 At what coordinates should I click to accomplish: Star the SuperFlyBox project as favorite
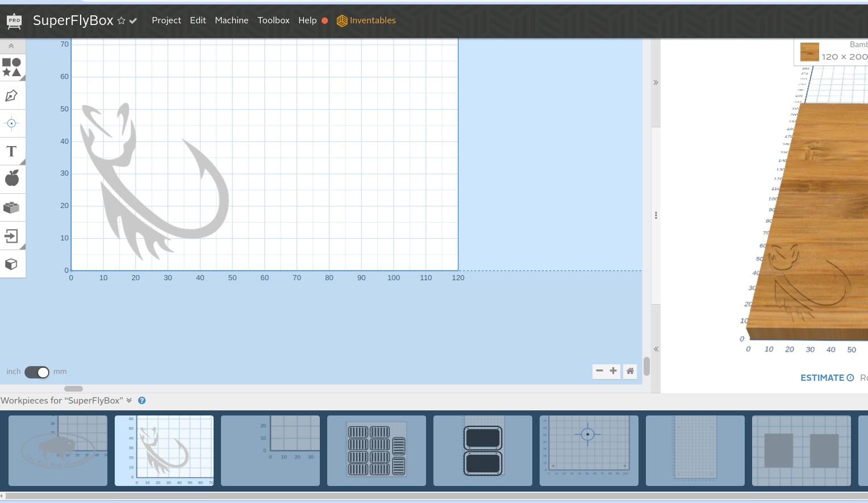120,20
